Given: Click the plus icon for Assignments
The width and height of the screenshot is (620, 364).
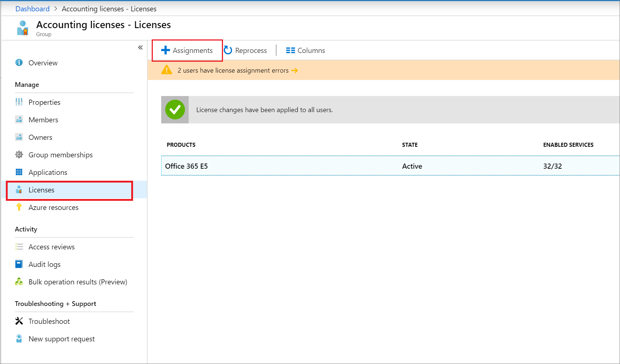Looking at the screenshot, I should click(166, 50).
